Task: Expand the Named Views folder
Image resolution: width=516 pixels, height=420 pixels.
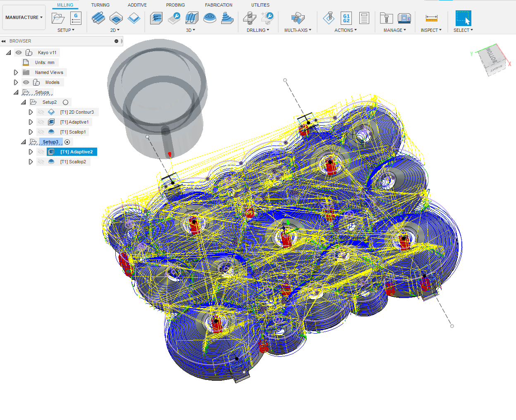Action: (x=16, y=72)
